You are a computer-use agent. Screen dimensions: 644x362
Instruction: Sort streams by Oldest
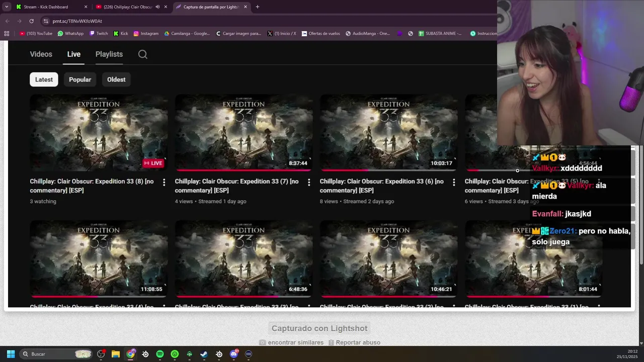(116, 79)
